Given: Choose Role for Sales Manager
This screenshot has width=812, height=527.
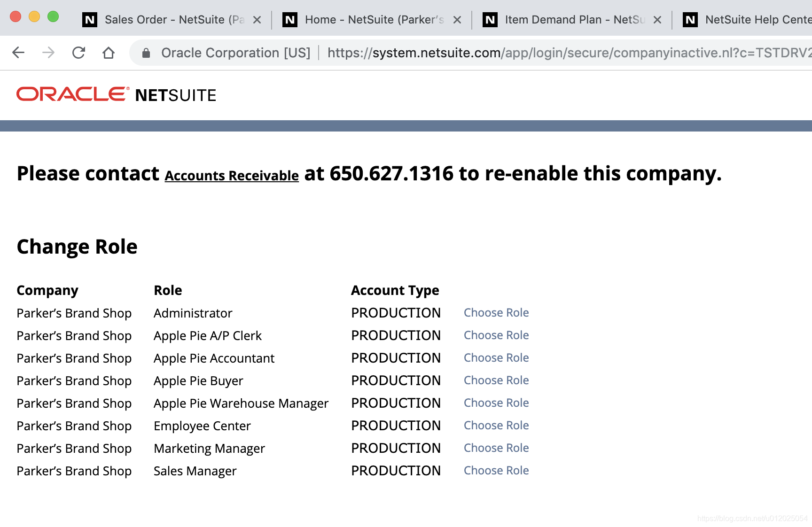Looking at the screenshot, I should [x=496, y=471].
